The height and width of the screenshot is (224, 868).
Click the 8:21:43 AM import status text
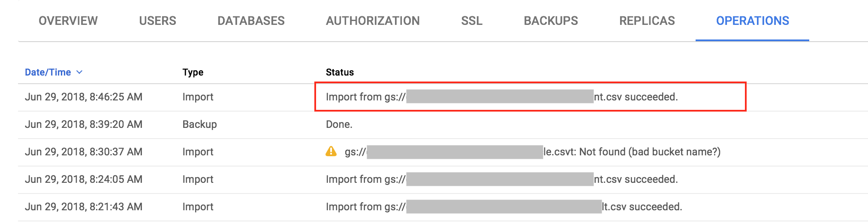point(504,207)
